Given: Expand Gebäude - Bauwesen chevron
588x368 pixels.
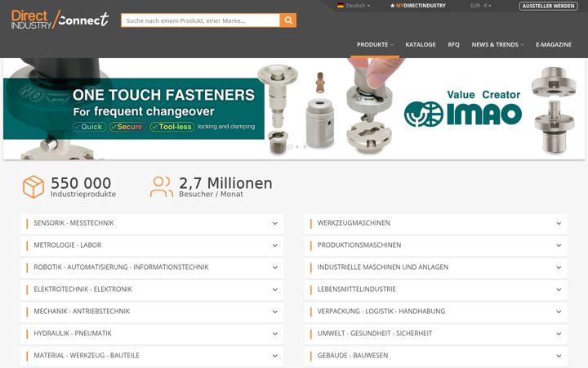Looking at the screenshot, I should [x=559, y=356].
